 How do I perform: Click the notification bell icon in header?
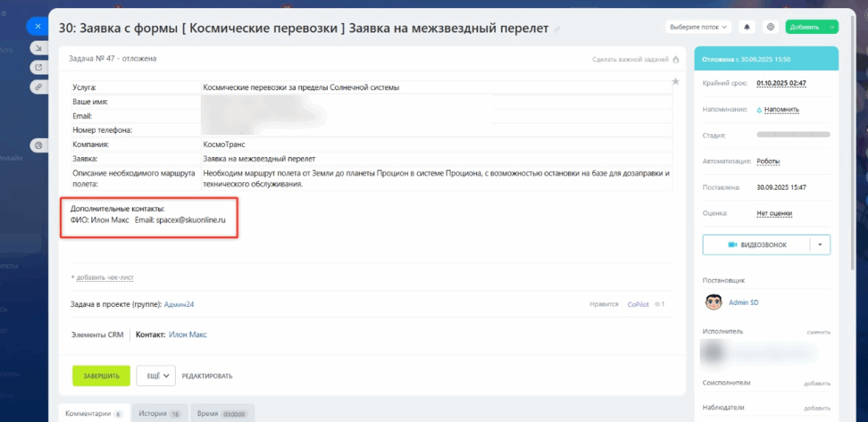747,27
